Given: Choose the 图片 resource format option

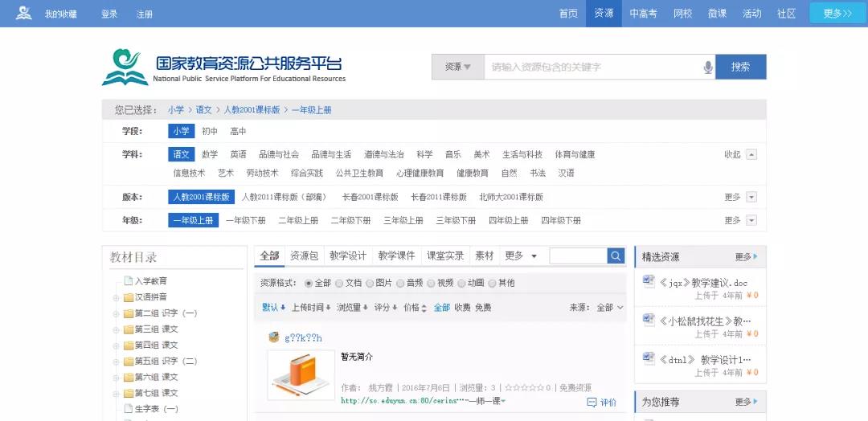Looking at the screenshot, I should [x=379, y=284].
